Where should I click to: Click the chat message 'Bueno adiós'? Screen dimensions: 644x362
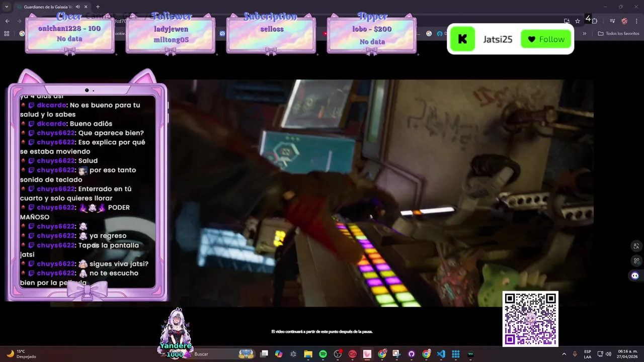pyautogui.click(x=91, y=124)
